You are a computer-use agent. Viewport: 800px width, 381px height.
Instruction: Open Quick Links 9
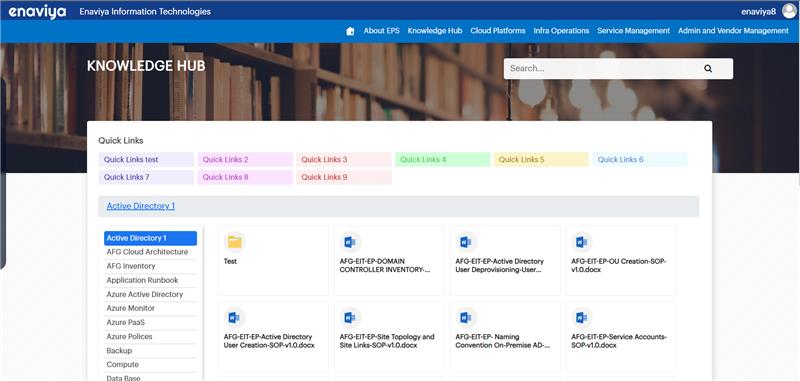pyautogui.click(x=344, y=177)
